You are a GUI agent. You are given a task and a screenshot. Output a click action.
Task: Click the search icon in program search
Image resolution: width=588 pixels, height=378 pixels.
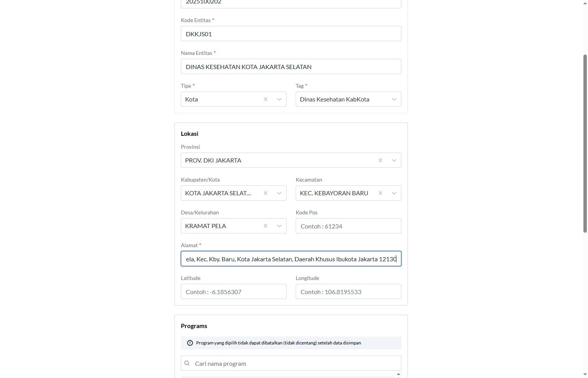point(187,363)
